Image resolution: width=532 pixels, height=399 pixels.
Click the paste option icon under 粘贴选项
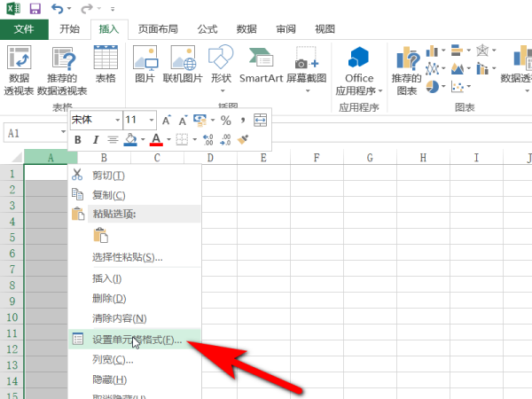click(x=101, y=235)
